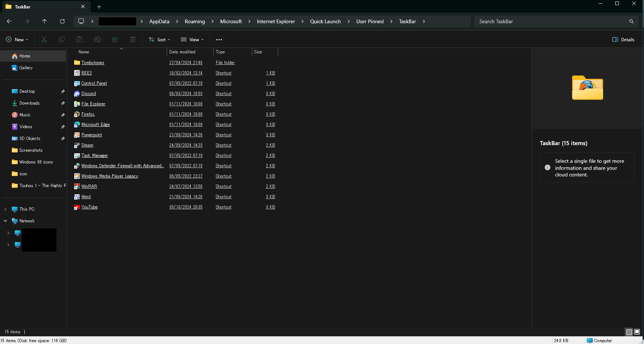
Task: Select the Firefox shortcut icon
Action: 77,114
